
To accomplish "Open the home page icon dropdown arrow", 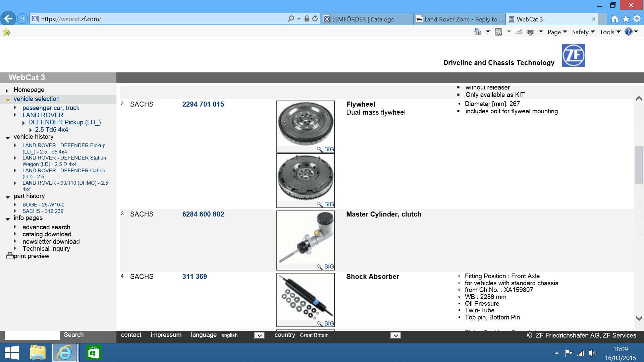I will coord(488,32).
